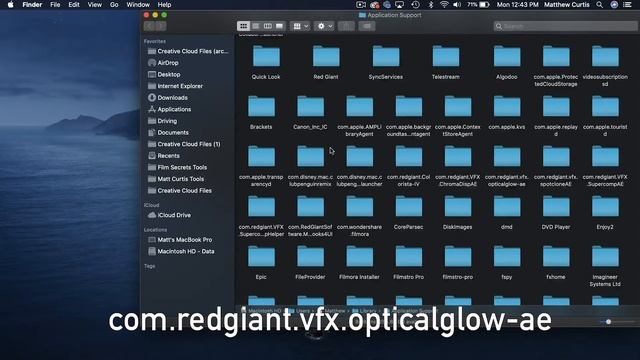Image resolution: width=640 pixels, height=360 pixels.
Task: Select the Quick Look folder
Action: click(266, 57)
